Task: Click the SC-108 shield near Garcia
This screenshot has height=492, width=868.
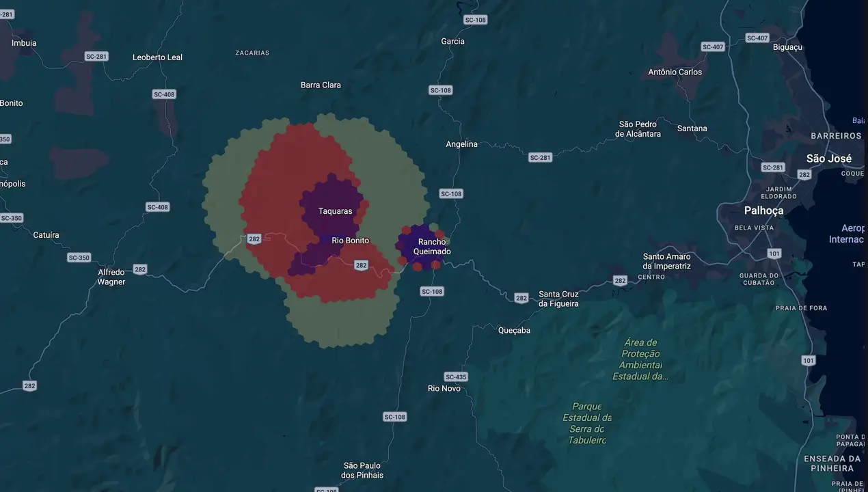Action: click(475, 20)
